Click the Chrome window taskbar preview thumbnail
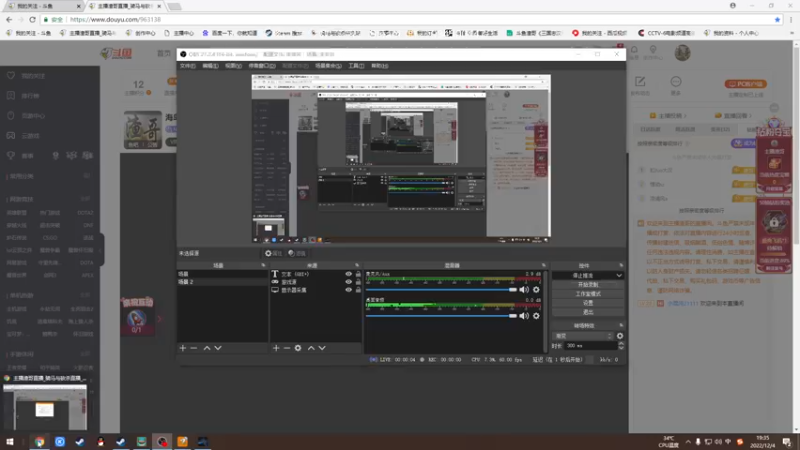Screen dimensions: 800x450 click(x=45, y=408)
